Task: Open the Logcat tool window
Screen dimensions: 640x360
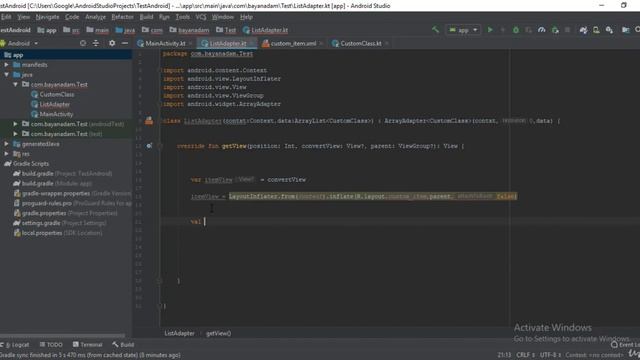Action: point(16,345)
